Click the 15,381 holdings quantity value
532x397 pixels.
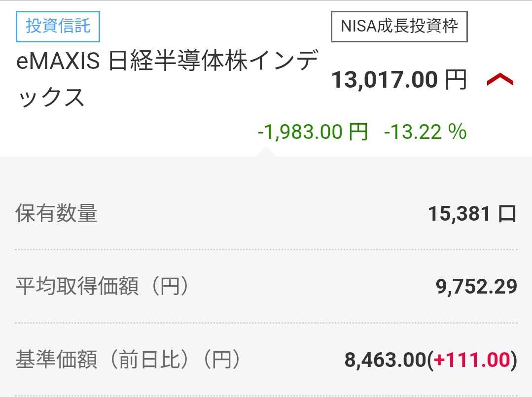pyautogui.click(x=459, y=214)
